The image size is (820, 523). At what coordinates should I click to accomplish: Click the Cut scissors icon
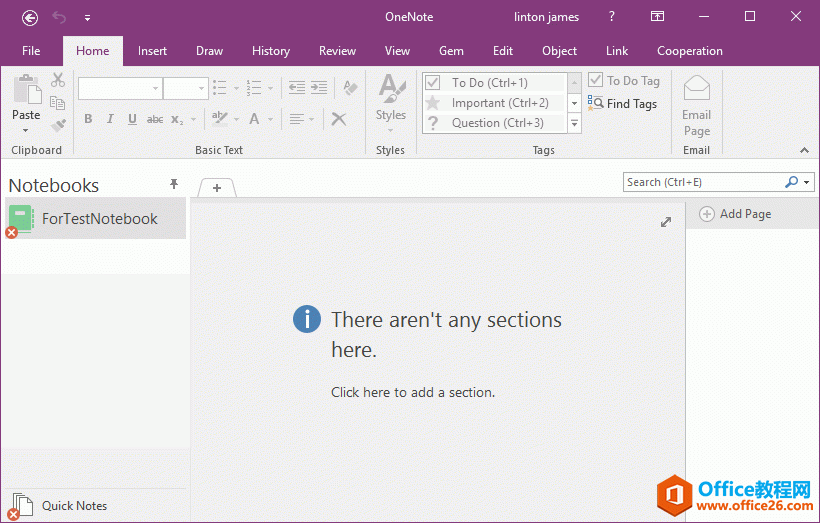click(x=58, y=80)
